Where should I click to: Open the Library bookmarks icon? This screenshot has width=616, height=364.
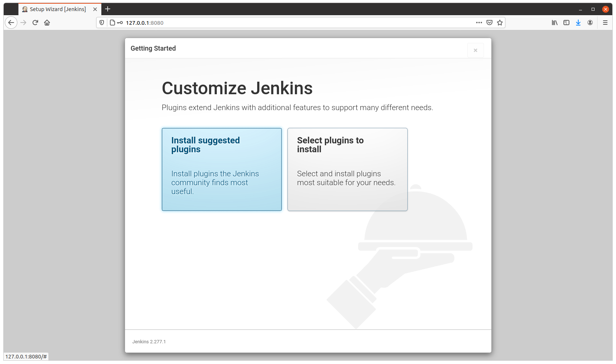pyautogui.click(x=555, y=23)
